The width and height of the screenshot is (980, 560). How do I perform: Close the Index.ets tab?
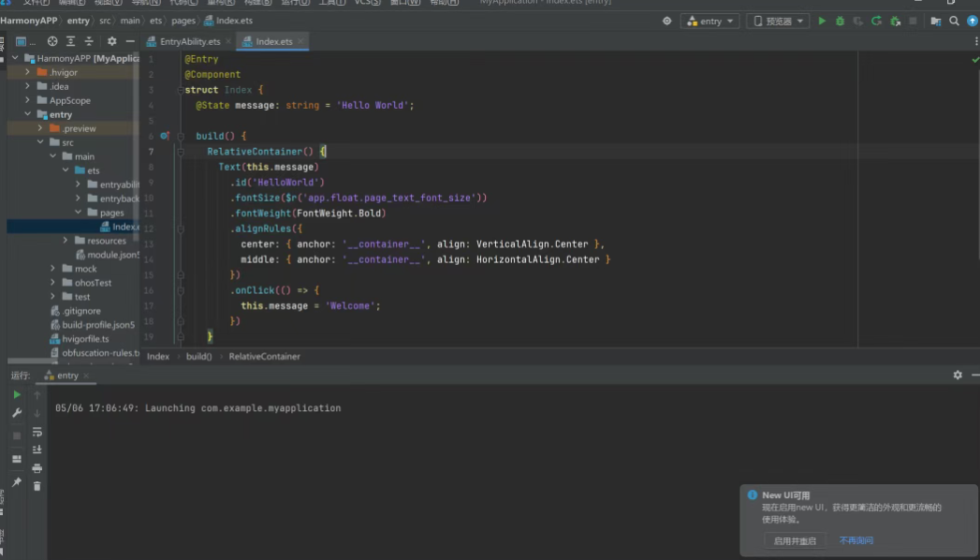click(x=300, y=41)
